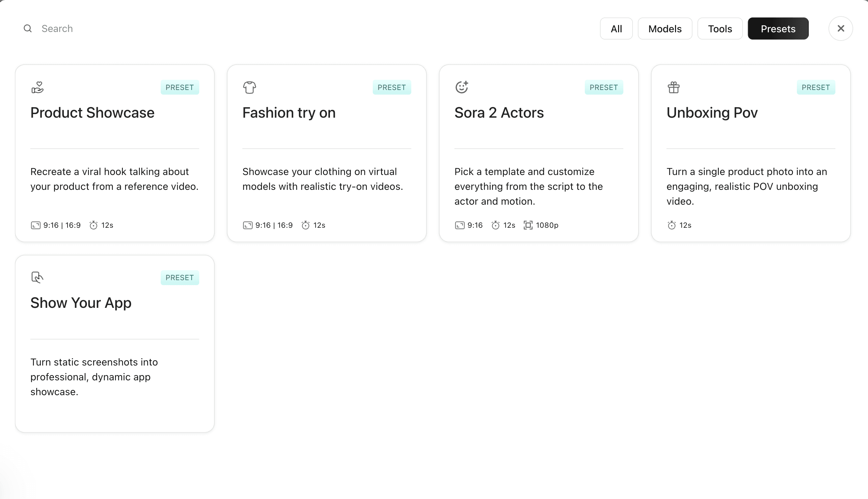868x499 pixels.
Task: Open the Product Showcase preset title
Action: [93, 113]
